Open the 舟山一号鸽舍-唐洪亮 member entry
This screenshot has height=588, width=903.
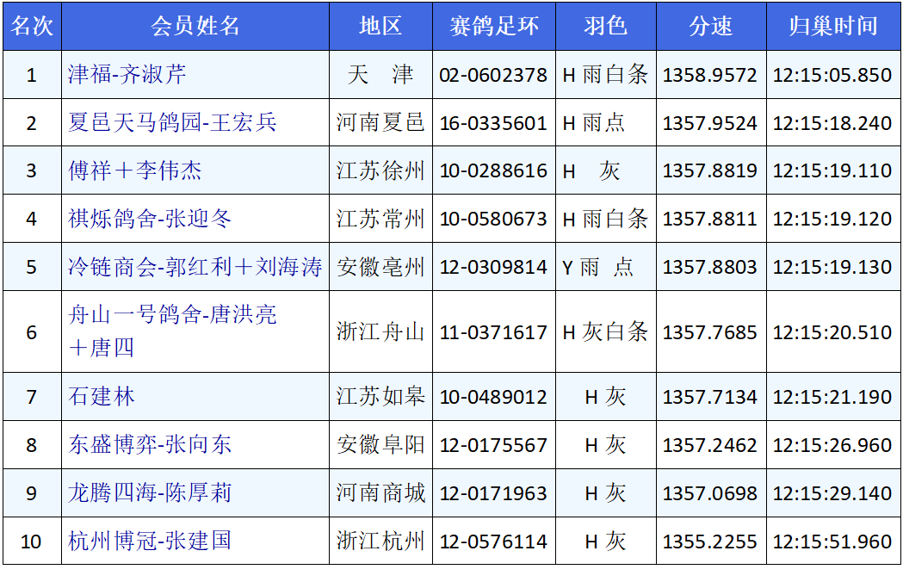tap(172, 315)
